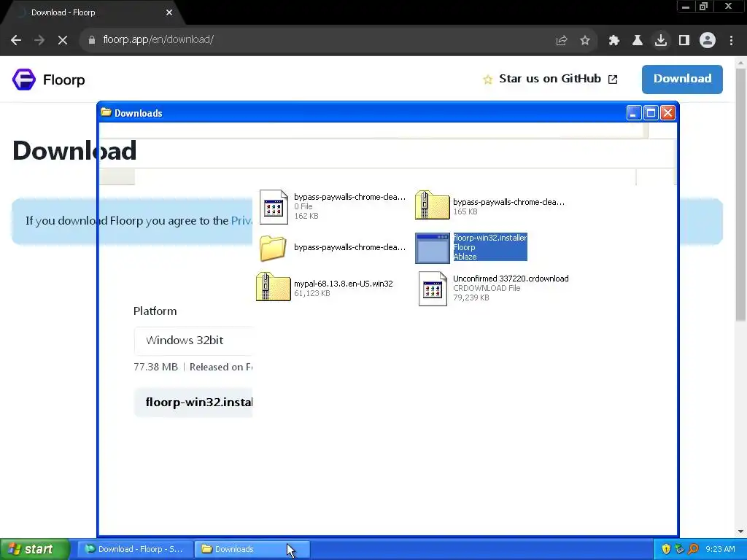Image resolution: width=747 pixels, height=560 pixels.
Task: Click the security shield tray icon
Action: 666,549
